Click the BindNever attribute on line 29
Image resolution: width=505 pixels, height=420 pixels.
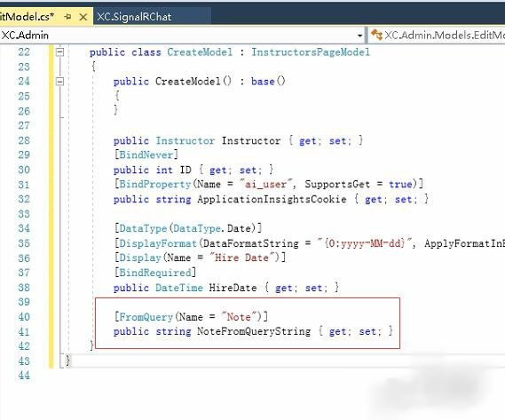click(x=146, y=155)
